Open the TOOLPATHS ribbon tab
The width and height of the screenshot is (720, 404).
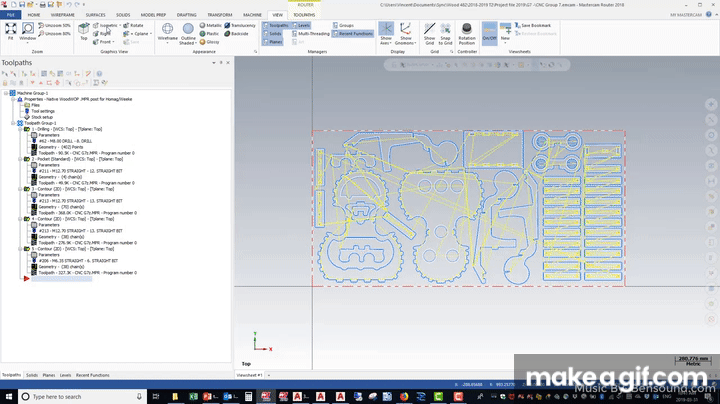click(x=304, y=15)
